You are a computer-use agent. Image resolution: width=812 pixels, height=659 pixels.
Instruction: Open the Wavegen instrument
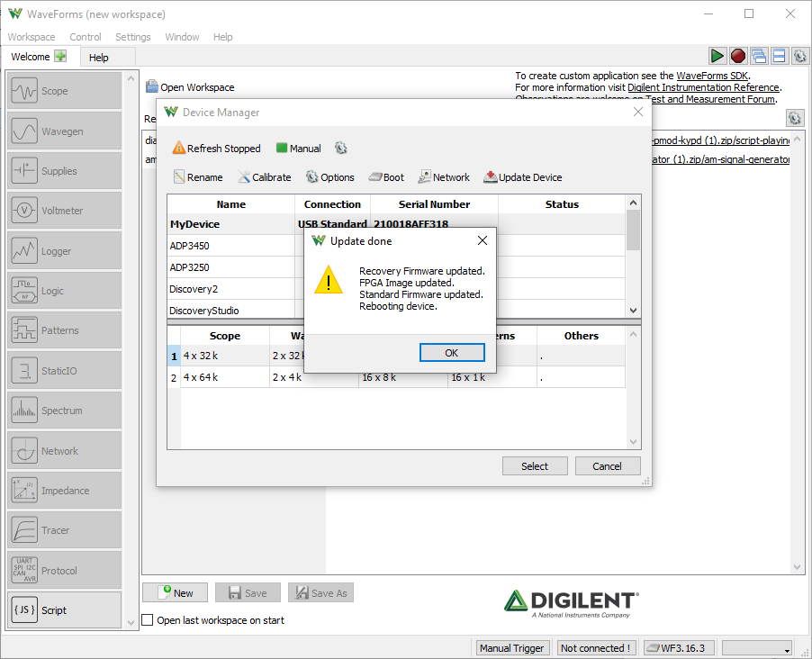click(64, 131)
